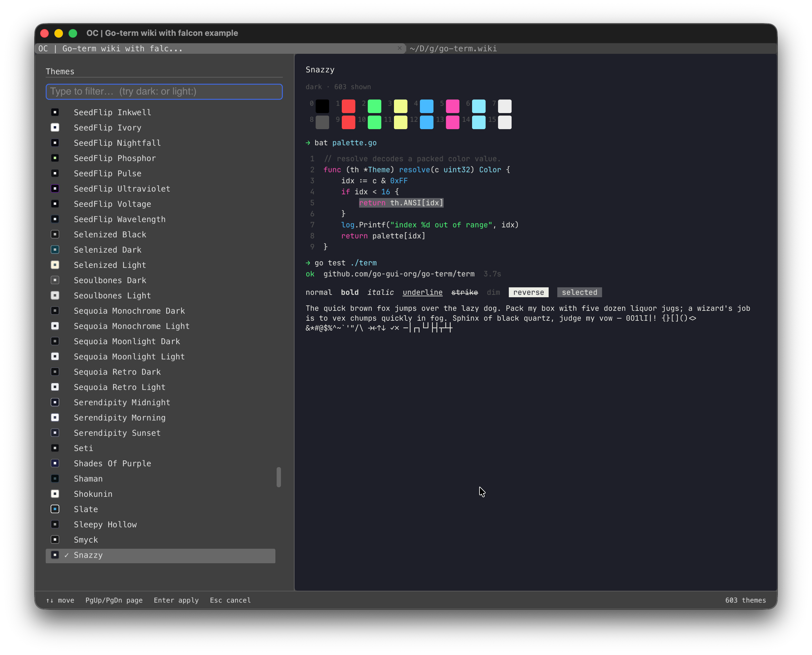Focus the theme filter input field
The width and height of the screenshot is (812, 655).
click(164, 92)
